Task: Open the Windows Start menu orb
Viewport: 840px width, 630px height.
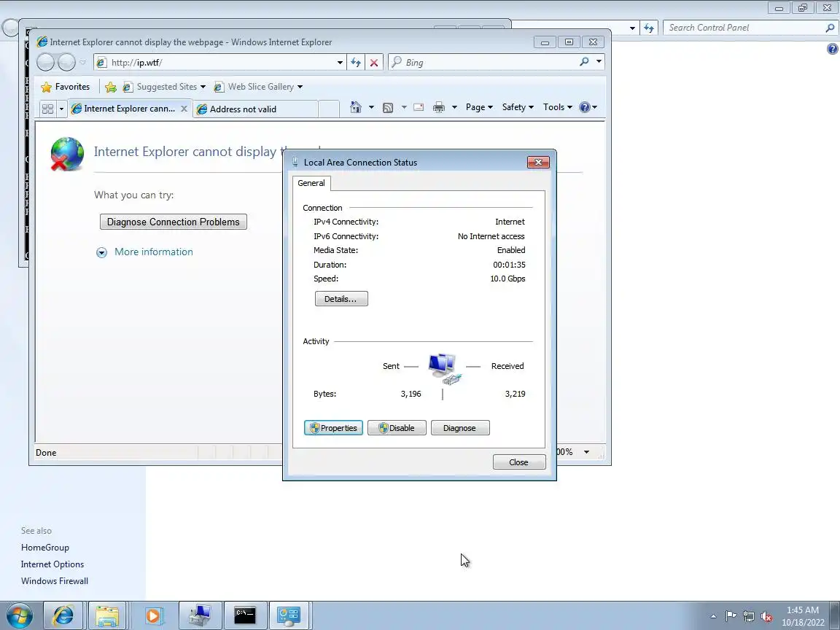Action: [x=19, y=615]
